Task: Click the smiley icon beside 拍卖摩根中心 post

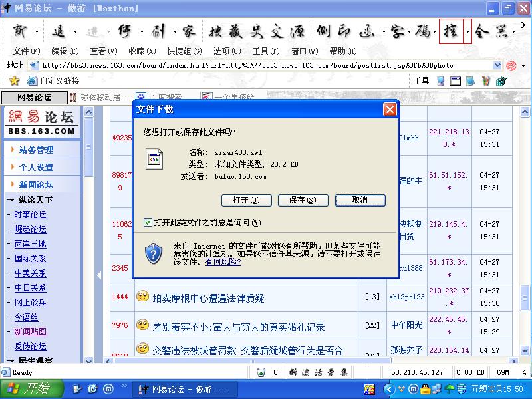Action: click(x=142, y=296)
